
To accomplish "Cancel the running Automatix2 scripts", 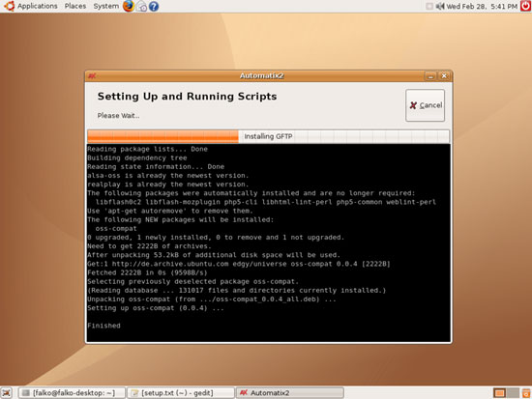I will (x=426, y=105).
